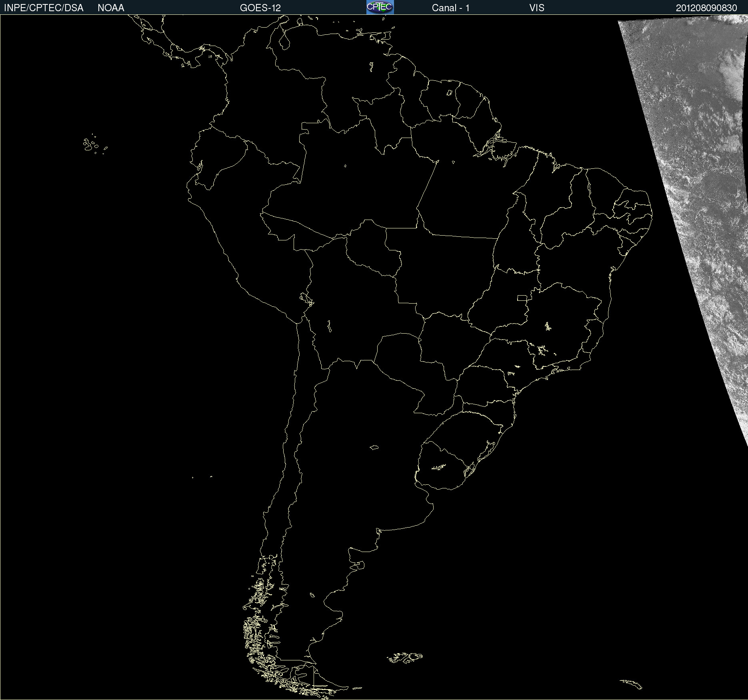Click the CPTEC logo in the header
This screenshot has width=748, height=700.
click(380, 7)
